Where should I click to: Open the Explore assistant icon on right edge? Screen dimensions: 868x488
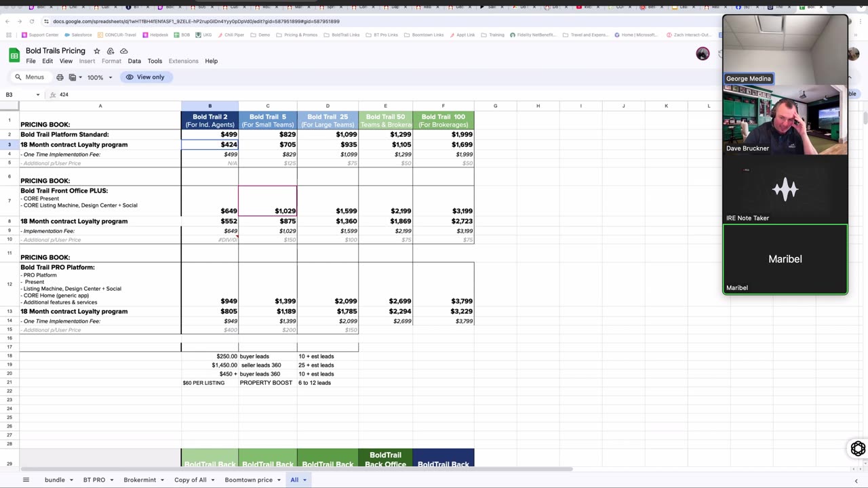pyautogui.click(x=858, y=449)
